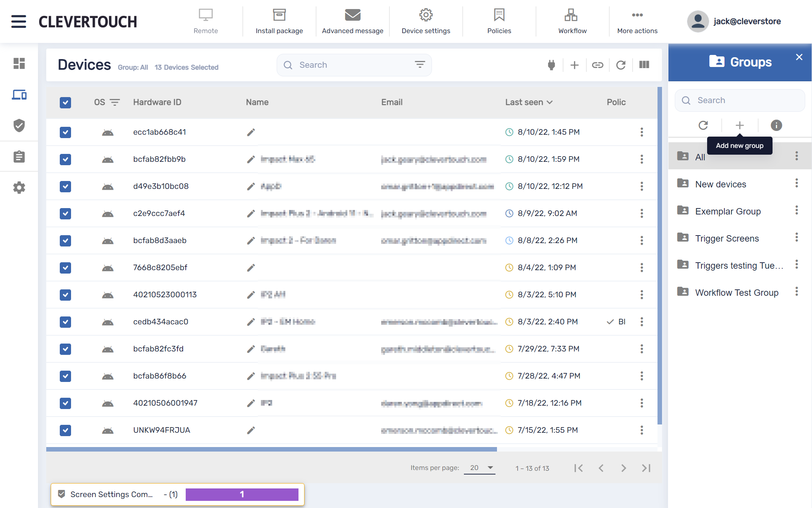This screenshot has height=508, width=812.
Task: Open the clipboard sidebar icon
Action: point(19,157)
